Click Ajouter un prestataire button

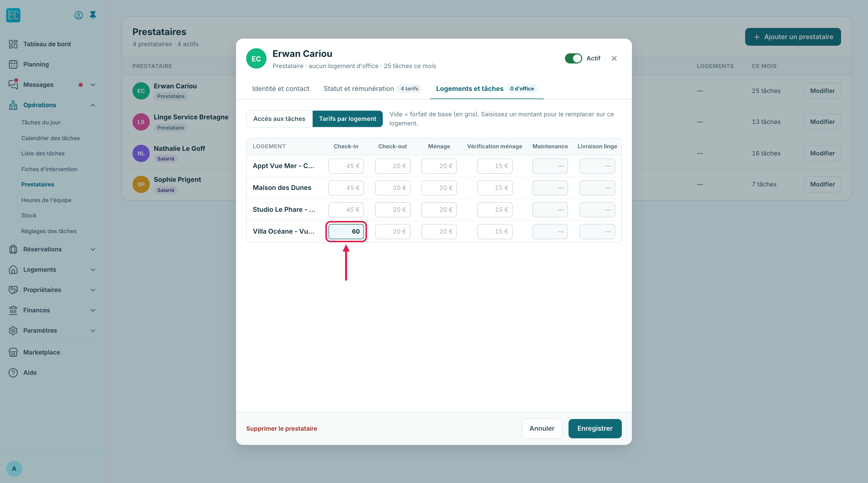pyautogui.click(x=793, y=37)
